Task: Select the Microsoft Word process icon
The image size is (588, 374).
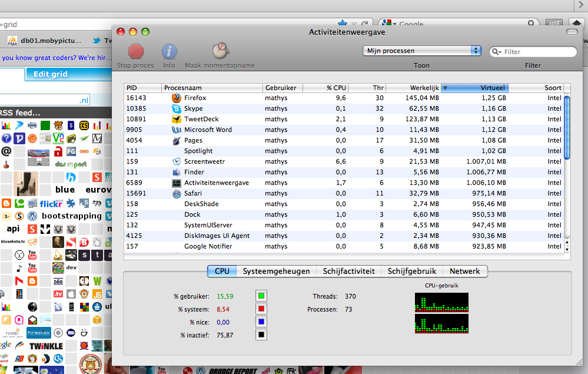Action: 177,130
